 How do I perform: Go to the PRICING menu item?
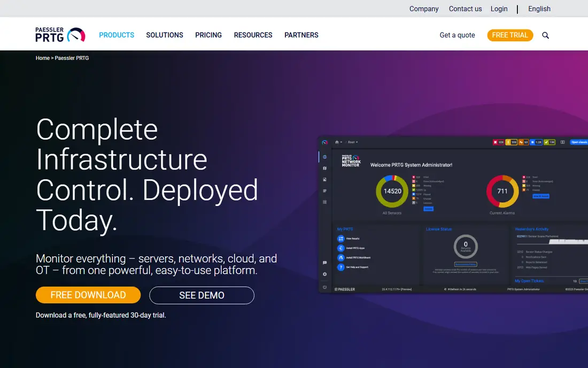[208, 35]
